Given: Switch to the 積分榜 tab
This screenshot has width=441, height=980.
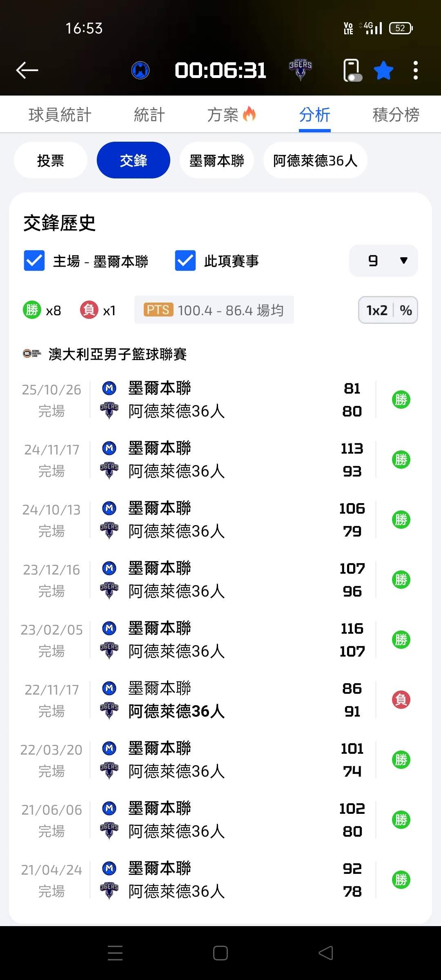Looking at the screenshot, I should (x=396, y=115).
